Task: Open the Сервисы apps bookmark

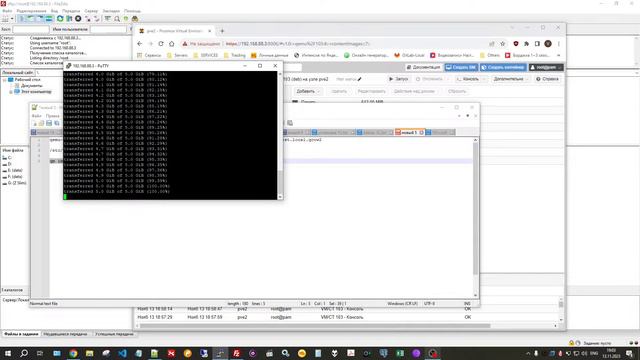Action: (149, 55)
